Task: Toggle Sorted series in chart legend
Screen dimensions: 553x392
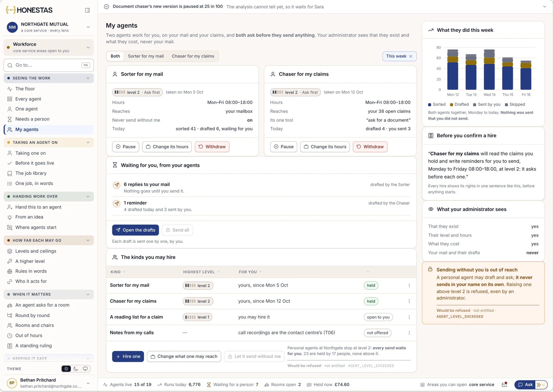Action: [x=437, y=104]
